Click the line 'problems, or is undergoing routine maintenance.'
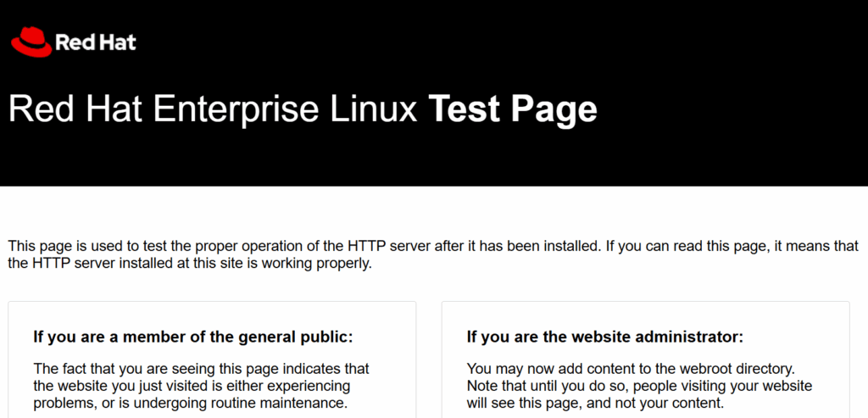This screenshot has height=418, width=868. [191, 403]
